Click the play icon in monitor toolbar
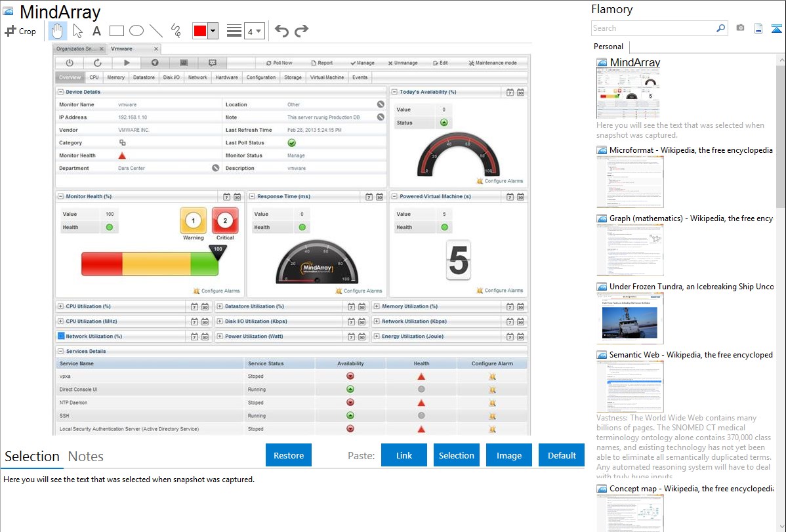786x532 pixels. (127, 63)
